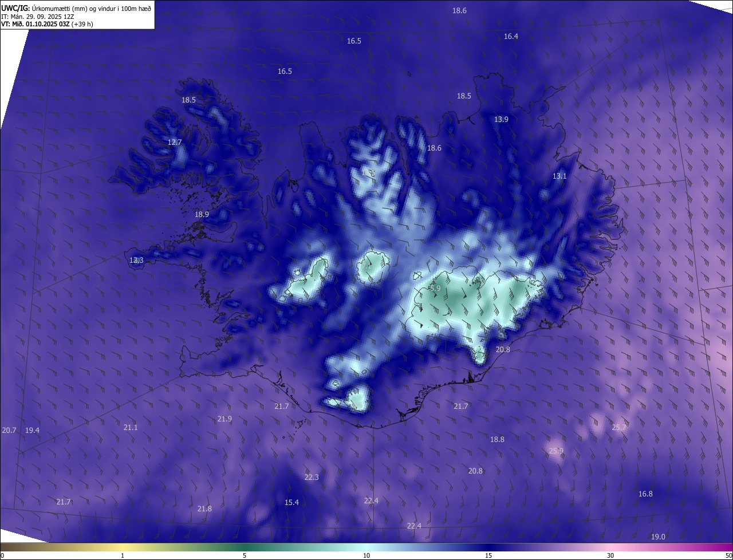Click the 16.8 value label
733x560 pixels.
click(x=645, y=494)
